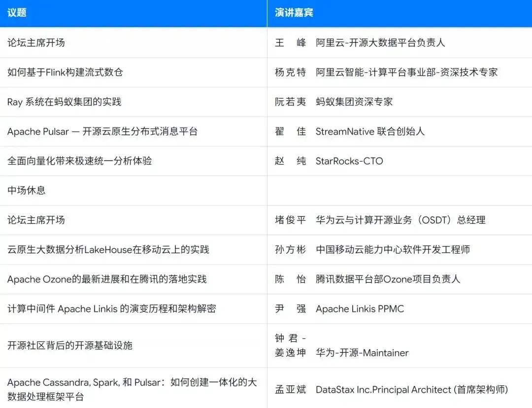532x408 pixels.
Task: Click speaker 尹强 Apache Linkis PPMC
Action: click(x=339, y=308)
